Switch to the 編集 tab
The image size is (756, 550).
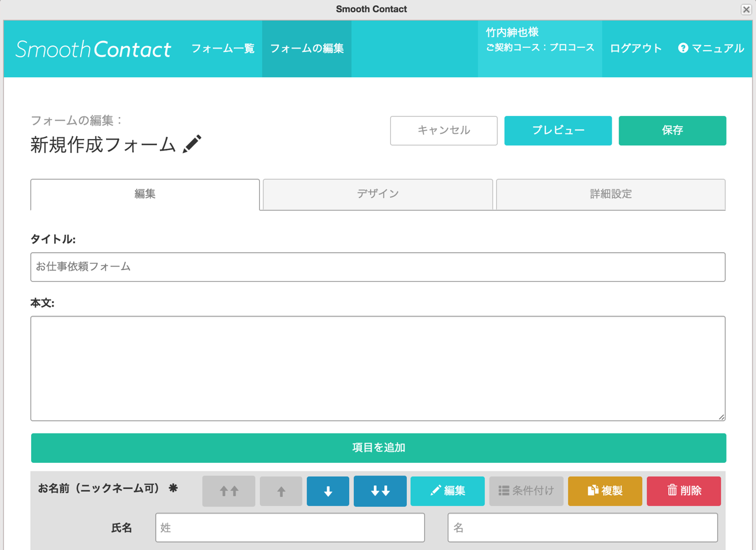point(145,194)
